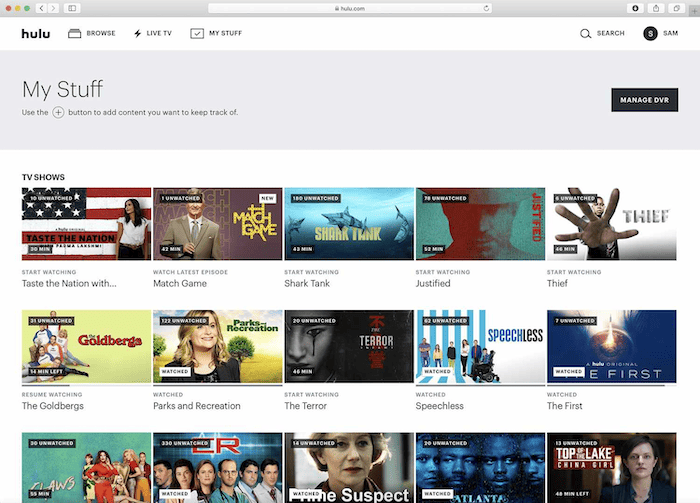
Task: Show Safari's tab overview
Action: (x=677, y=8)
